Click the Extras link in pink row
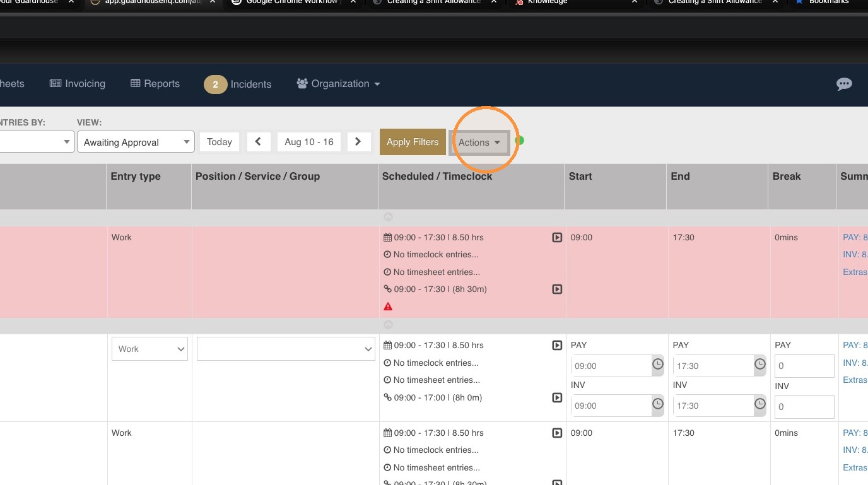 pyautogui.click(x=855, y=272)
